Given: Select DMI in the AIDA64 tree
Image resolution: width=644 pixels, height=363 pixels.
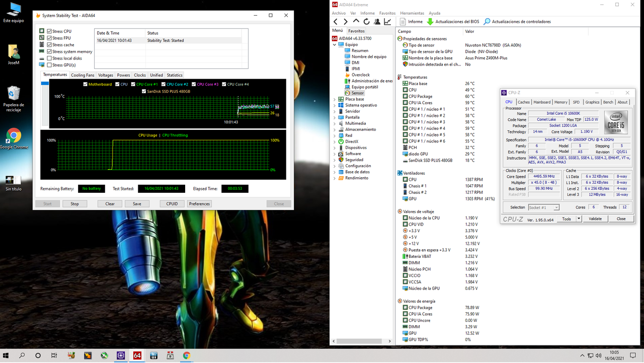Looking at the screenshot, I should coord(355,62).
